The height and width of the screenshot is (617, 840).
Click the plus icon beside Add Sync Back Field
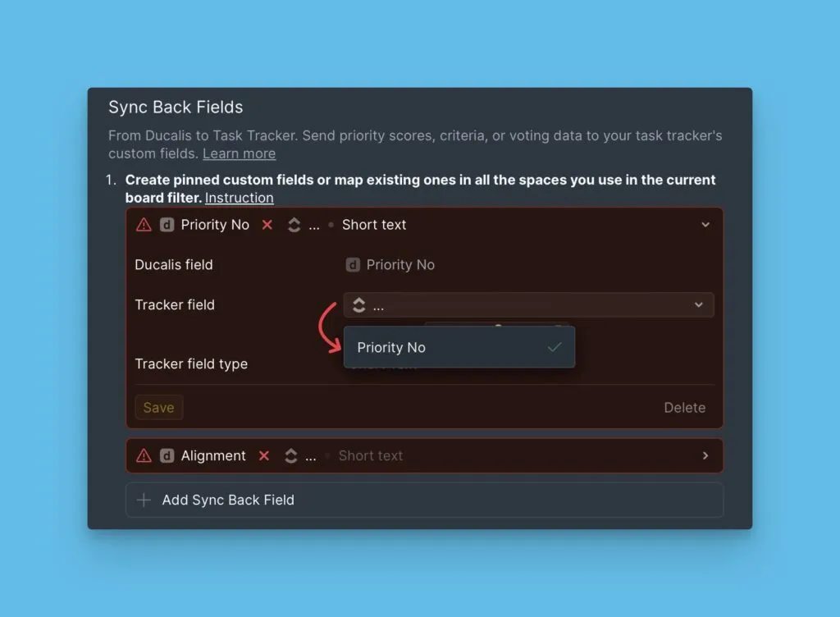[x=144, y=500]
